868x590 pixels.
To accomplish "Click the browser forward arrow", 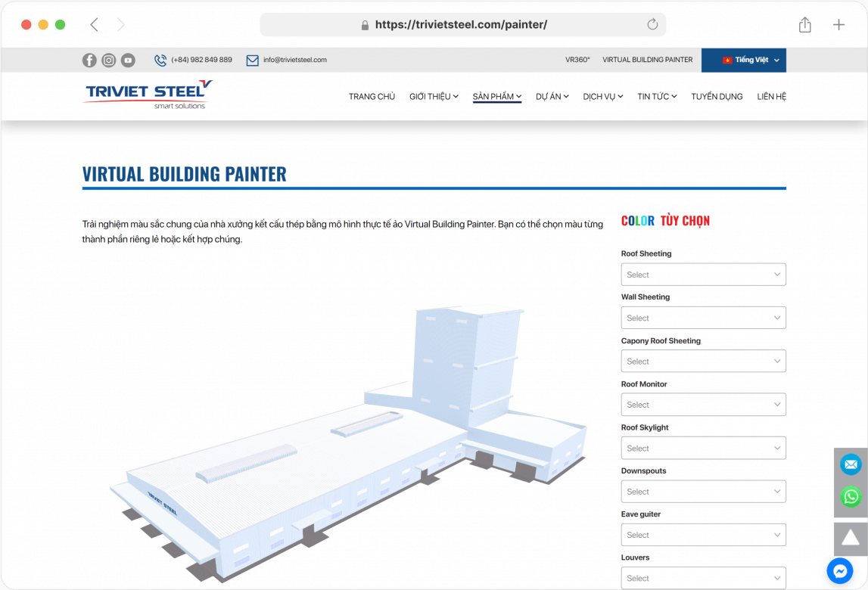I will 120,24.
